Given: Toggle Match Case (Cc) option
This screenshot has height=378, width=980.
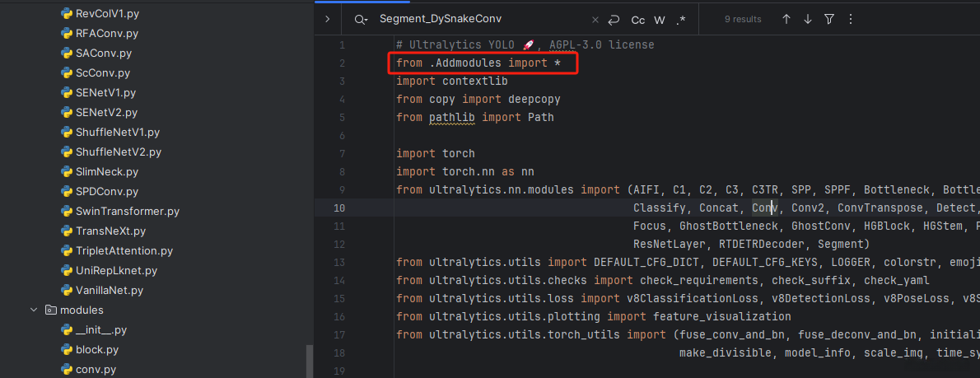Looking at the screenshot, I should coord(638,19).
